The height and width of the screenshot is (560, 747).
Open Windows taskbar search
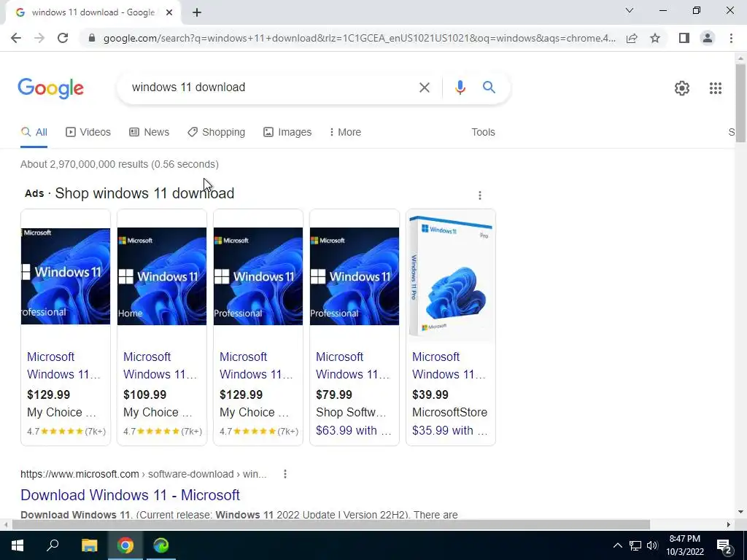53,545
